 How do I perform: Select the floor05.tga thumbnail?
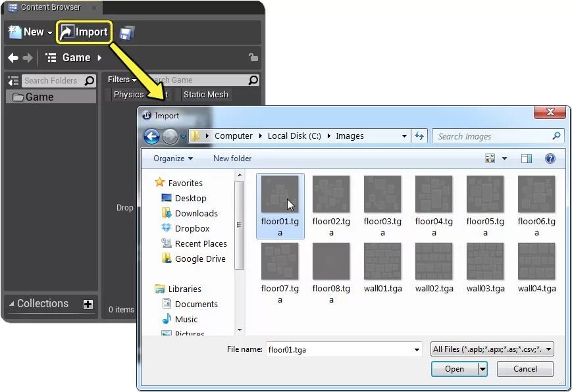pyautogui.click(x=485, y=194)
